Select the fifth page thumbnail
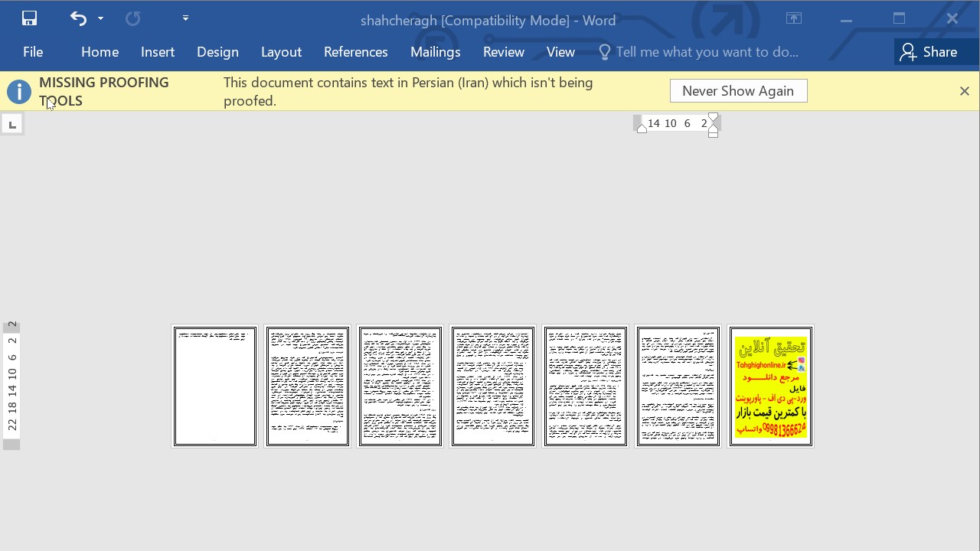The image size is (980, 551). [x=586, y=386]
